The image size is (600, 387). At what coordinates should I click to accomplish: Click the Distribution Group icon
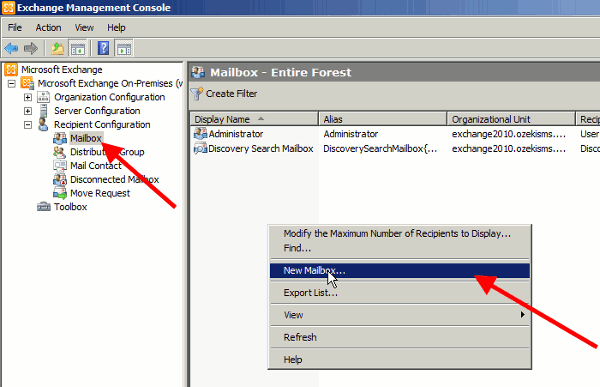(60, 152)
